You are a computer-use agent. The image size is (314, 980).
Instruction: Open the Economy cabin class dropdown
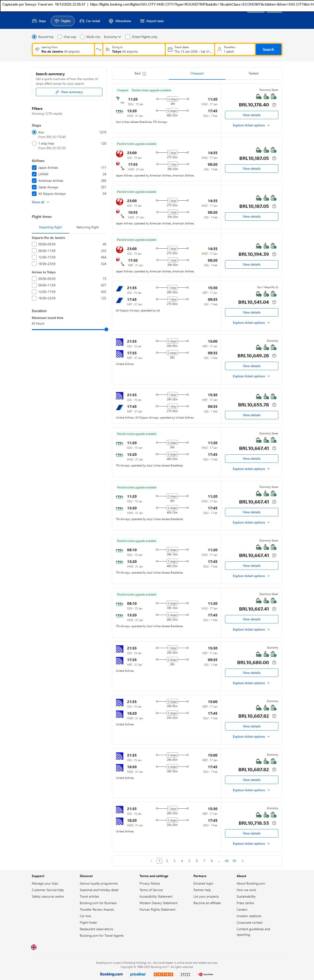(x=112, y=37)
